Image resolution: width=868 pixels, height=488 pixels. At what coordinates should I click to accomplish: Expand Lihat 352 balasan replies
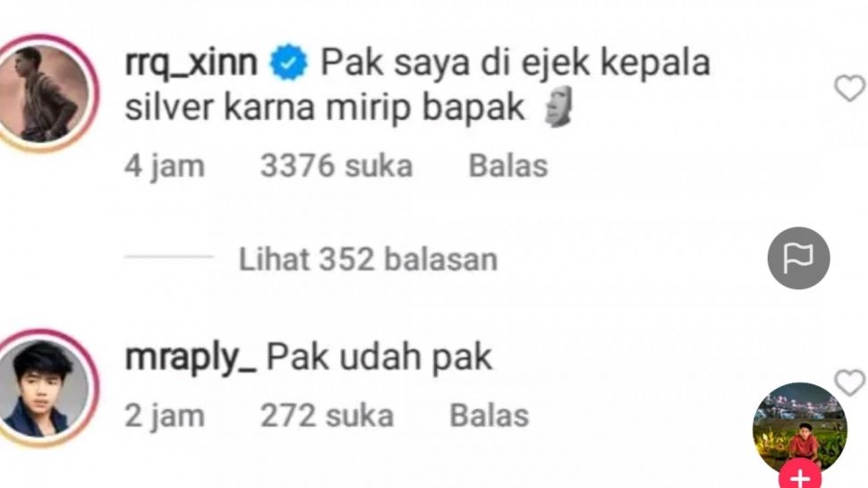point(368,259)
